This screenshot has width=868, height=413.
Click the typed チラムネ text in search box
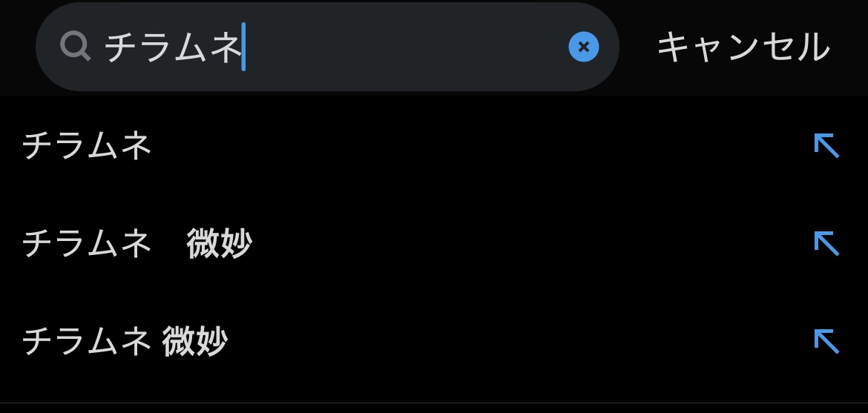click(x=173, y=47)
